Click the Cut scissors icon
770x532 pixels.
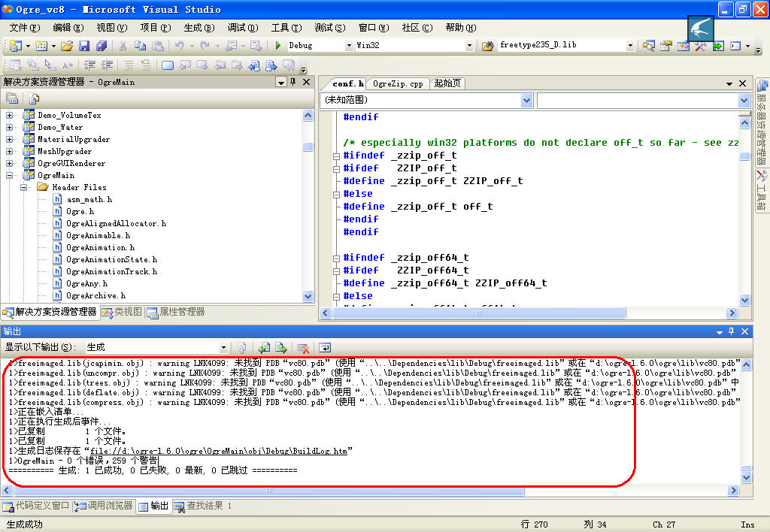tap(123, 46)
